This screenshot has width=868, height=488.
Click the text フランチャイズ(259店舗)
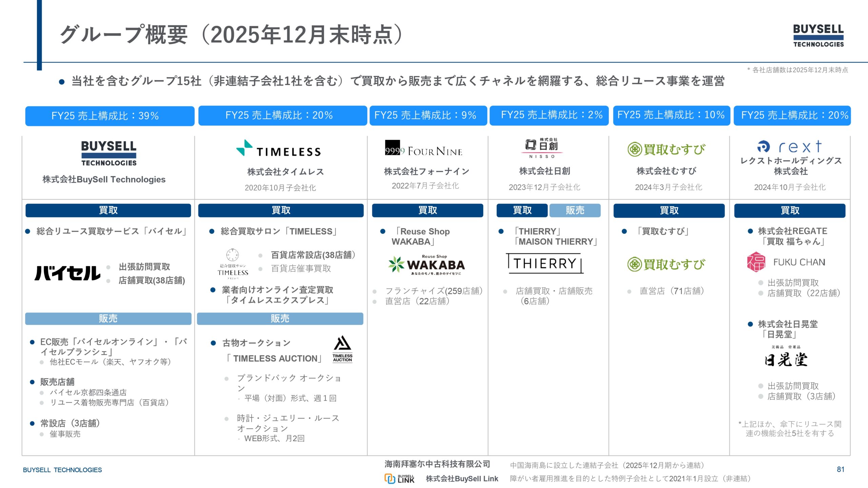434,291
